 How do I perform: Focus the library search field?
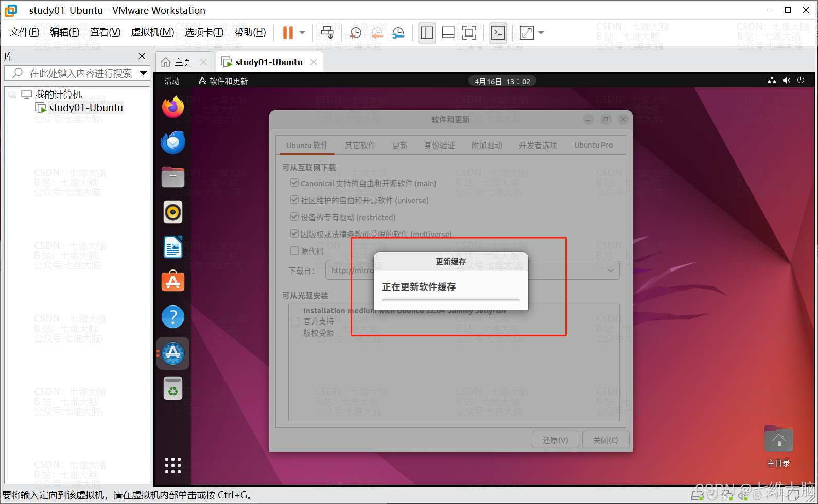point(77,73)
